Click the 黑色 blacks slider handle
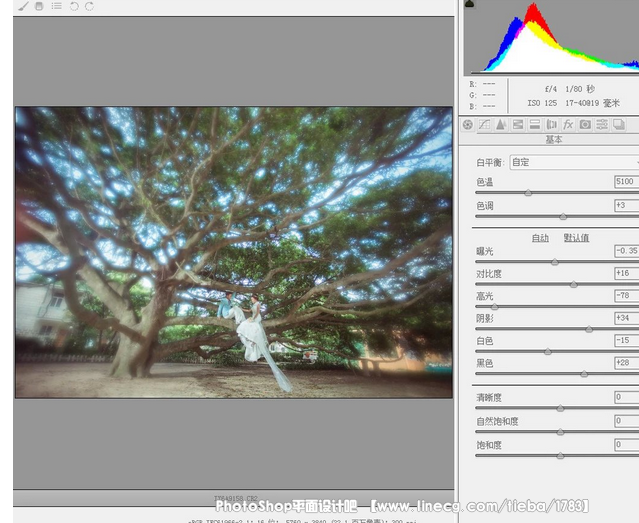 [x=584, y=374]
